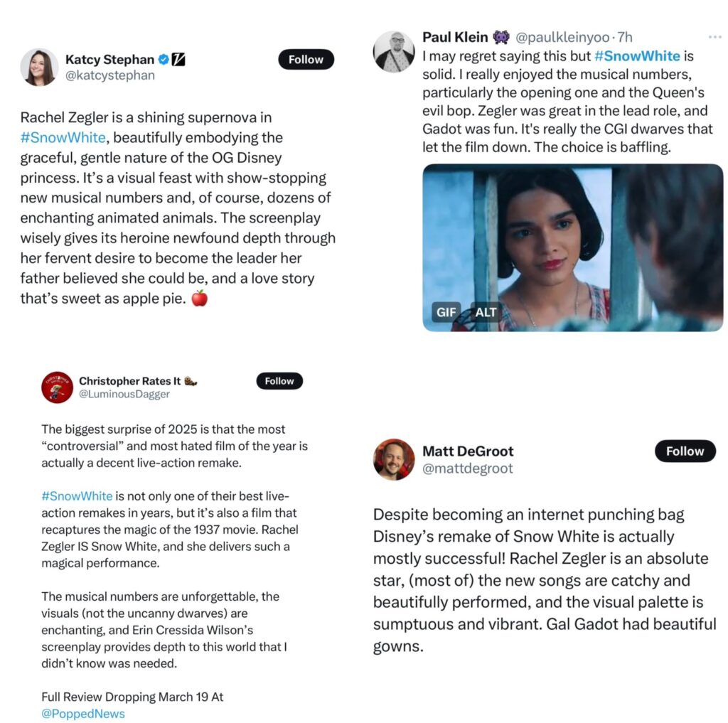Screen dimensions: 728x723
Task: Open the three-dot menu on Paul Klein's tweet
Action: [x=715, y=37]
